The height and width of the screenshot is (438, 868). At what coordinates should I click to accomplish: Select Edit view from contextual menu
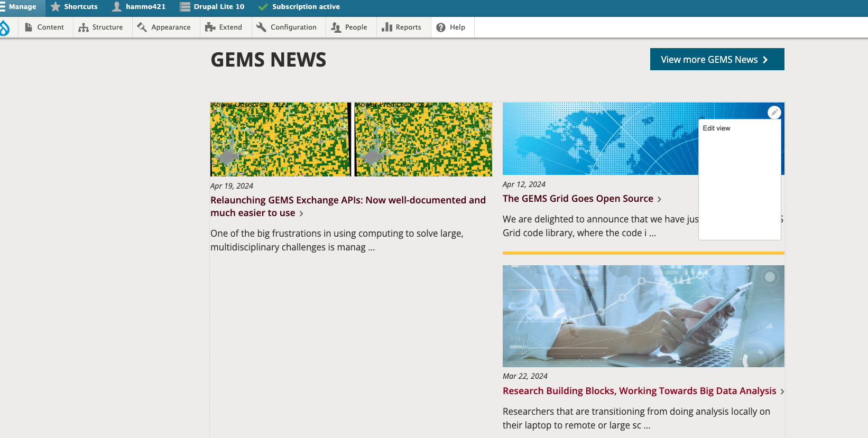tap(716, 128)
